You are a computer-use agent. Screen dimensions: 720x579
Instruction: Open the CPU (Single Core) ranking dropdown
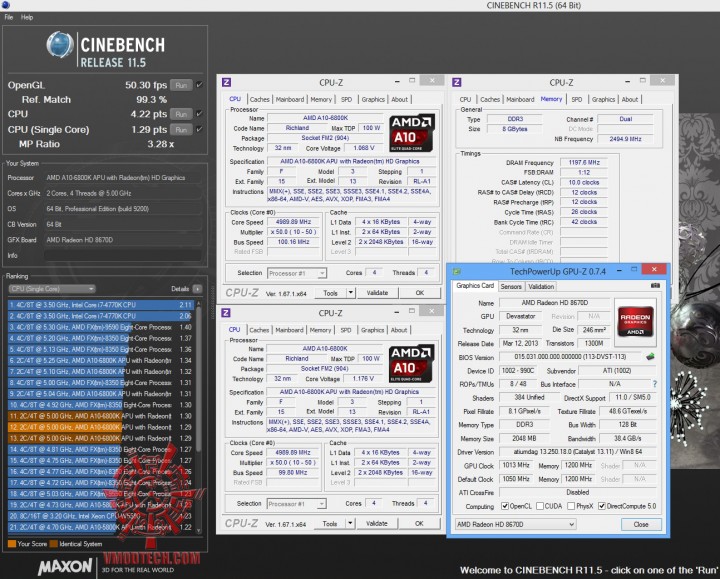click(52, 289)
